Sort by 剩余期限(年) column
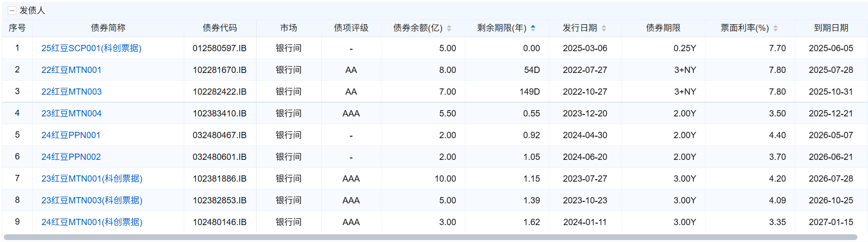868x242 pixels. [x=533, y=28]
